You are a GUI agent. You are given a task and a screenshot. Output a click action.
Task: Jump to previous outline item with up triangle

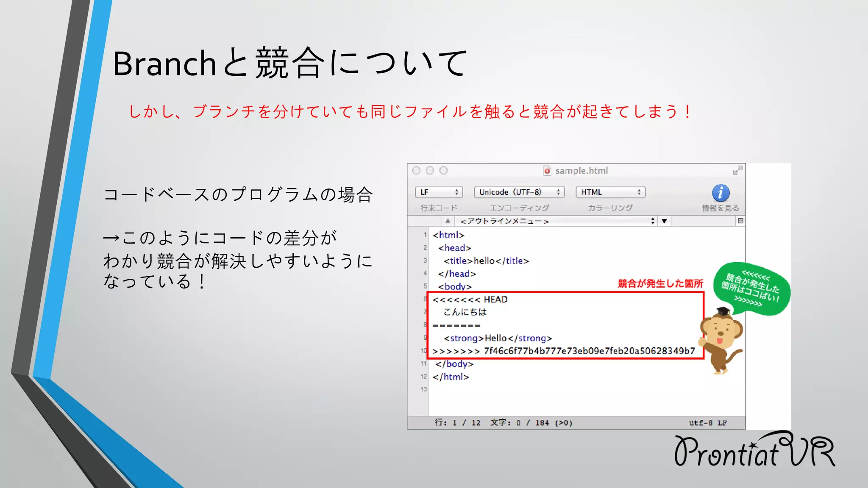pyautogui.click(x=448, y=221)
